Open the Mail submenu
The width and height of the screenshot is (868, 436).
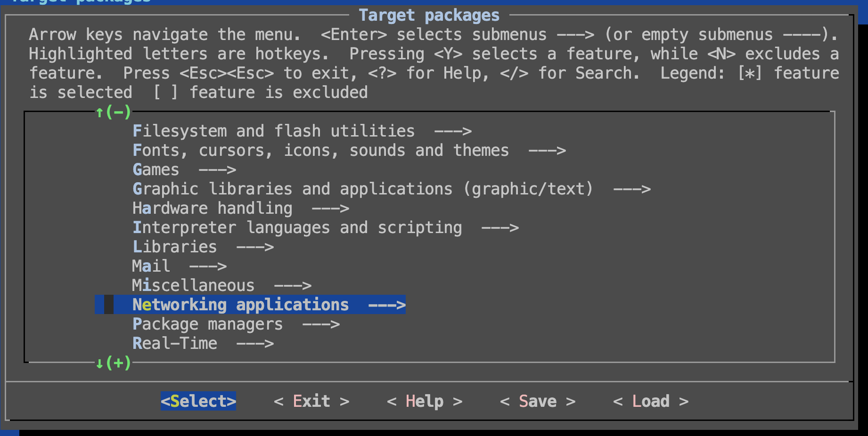click(x=151, y=266)
